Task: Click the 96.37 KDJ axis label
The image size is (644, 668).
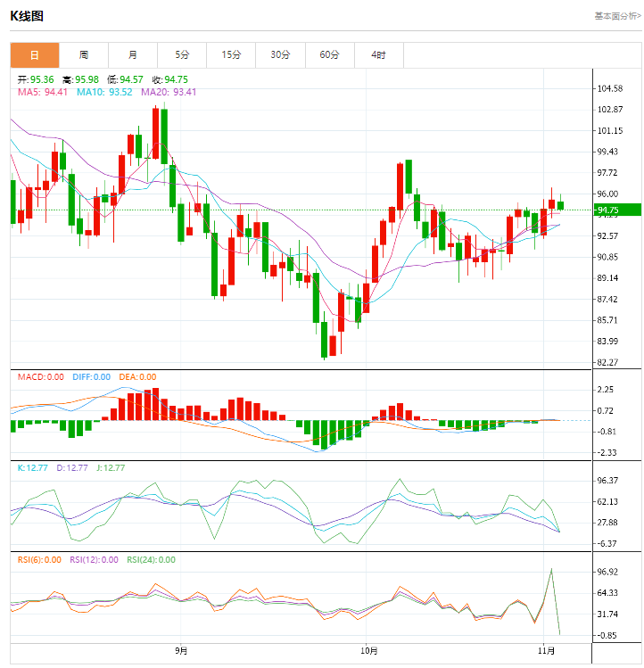Action: click(607, 481)
